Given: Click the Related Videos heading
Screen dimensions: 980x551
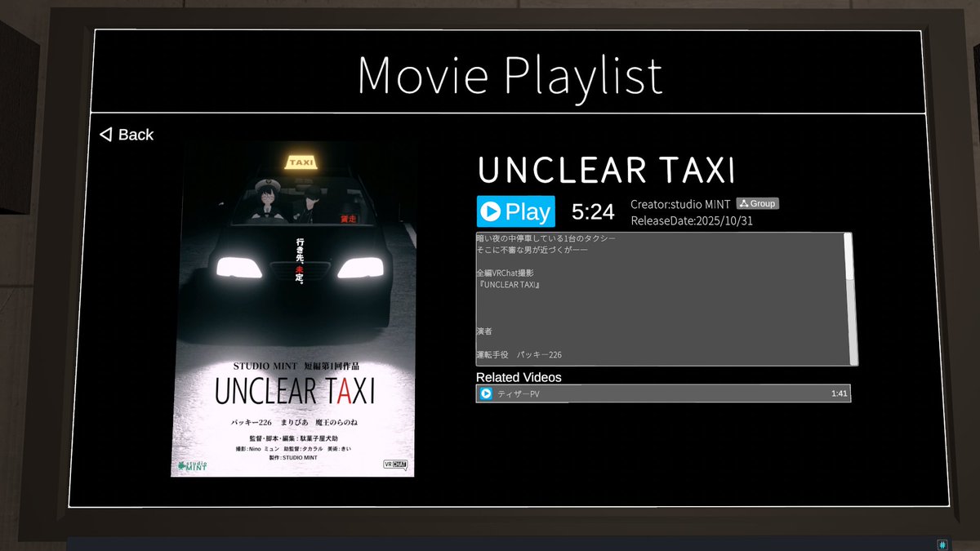Looking at the screenshot, I should [519, 377].
